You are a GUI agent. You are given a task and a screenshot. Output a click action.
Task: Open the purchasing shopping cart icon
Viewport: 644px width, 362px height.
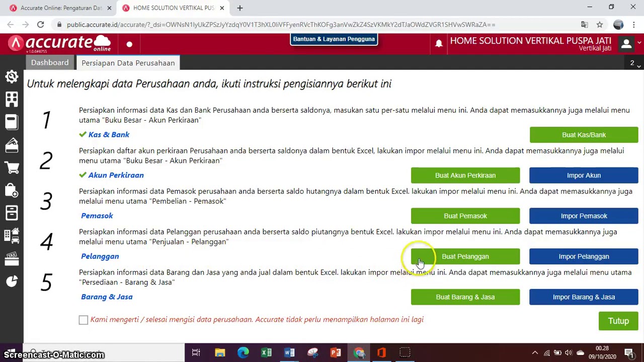12,167
